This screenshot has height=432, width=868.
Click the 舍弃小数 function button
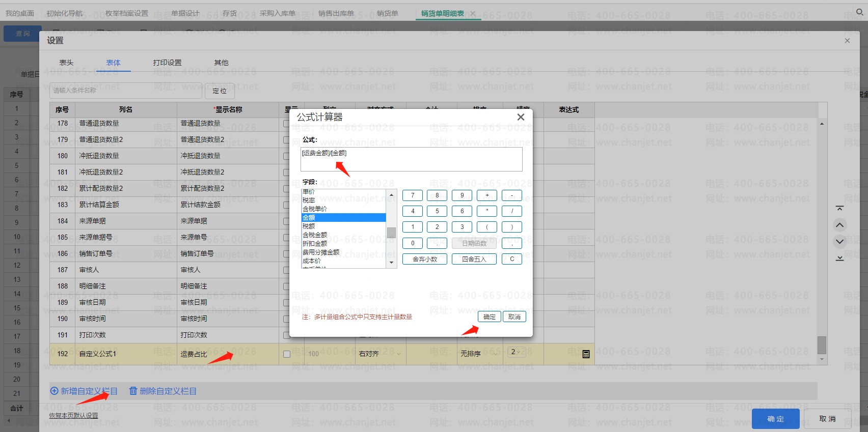425,259
